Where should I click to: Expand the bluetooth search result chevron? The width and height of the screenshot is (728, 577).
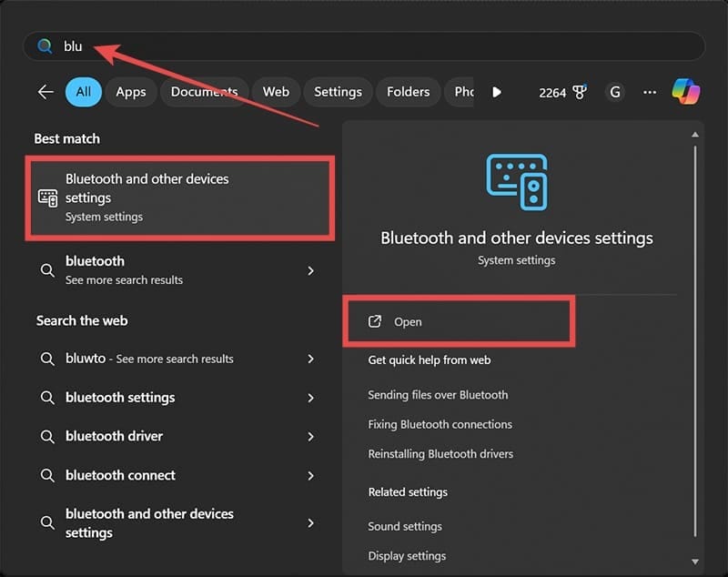310,270
